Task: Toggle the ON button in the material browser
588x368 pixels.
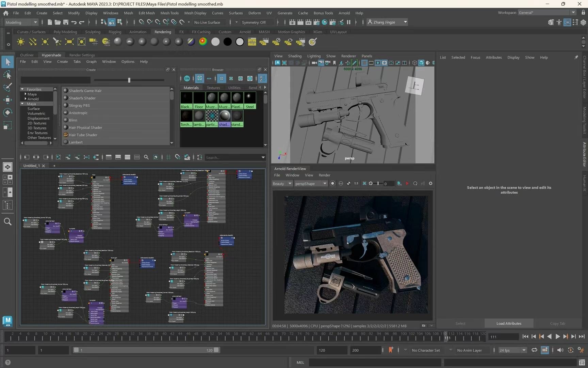Action: click(187, 78)
